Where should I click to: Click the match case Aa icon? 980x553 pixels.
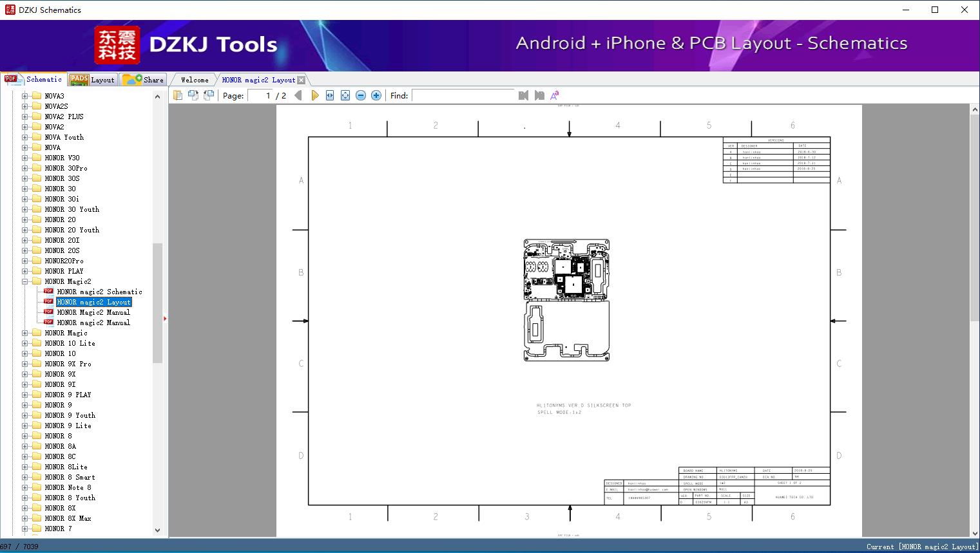(x=555, y=95)
